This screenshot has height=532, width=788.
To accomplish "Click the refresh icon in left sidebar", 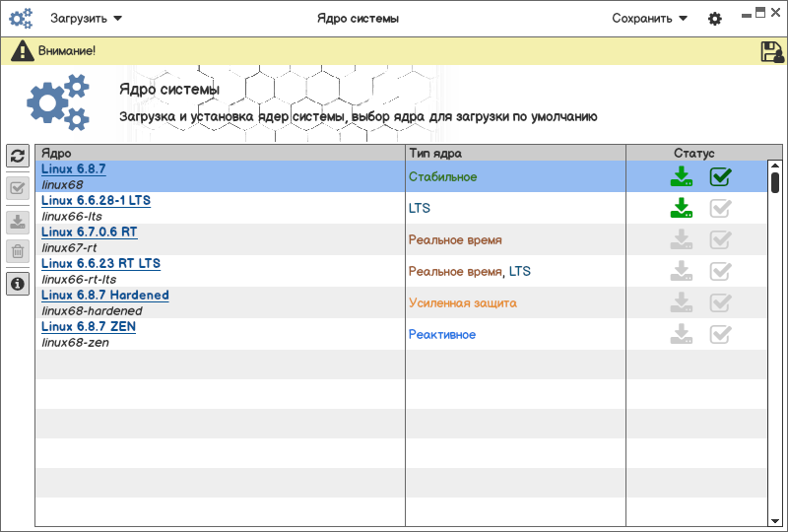I will pyautogui.click(x=17, y=156).
